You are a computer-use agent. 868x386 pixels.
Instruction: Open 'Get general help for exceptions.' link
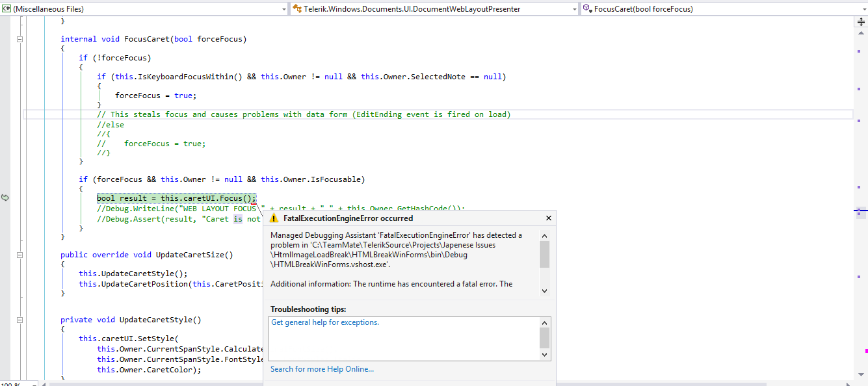pyautogui.click(x=325, y=322)
